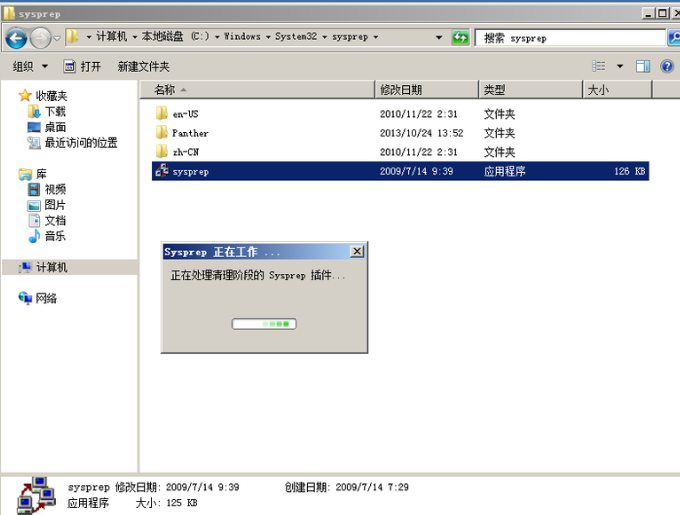
Task: Expand the 组织 dropdown menu
Action: (30, 66)
